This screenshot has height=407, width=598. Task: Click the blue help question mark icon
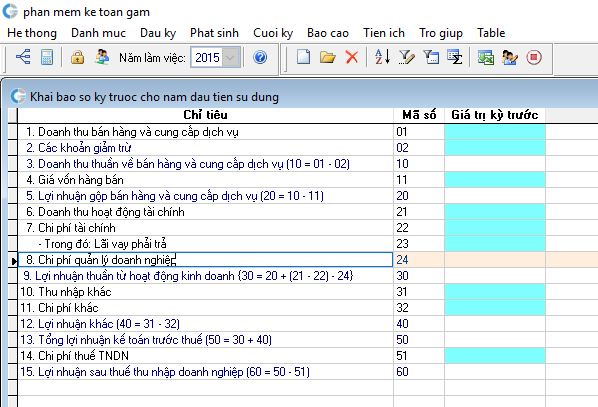[260, 57]
